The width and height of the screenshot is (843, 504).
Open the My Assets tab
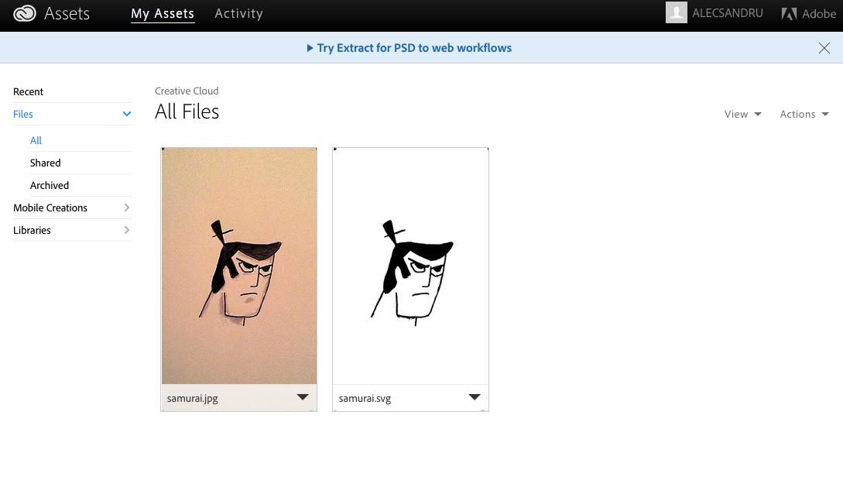point(163,13)
